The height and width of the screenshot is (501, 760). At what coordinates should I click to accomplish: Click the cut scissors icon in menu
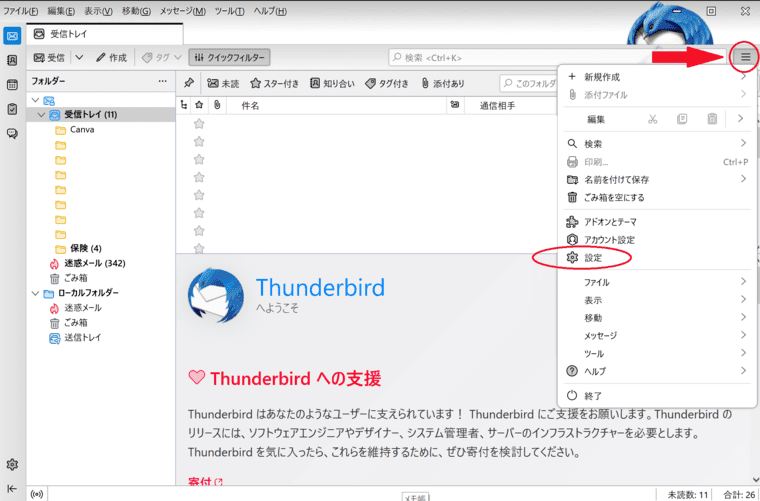[652, 119]
